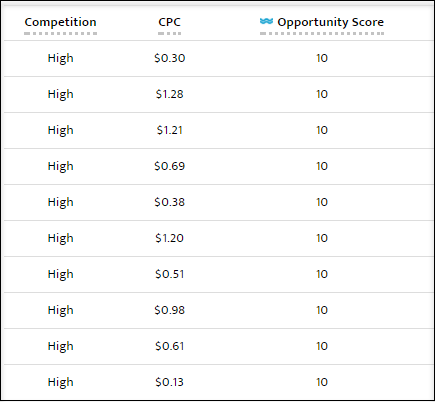The width and height of the screenshot is (435, 402).
Task: Click the $1.21 CPC cell
Action: [169, 130]
